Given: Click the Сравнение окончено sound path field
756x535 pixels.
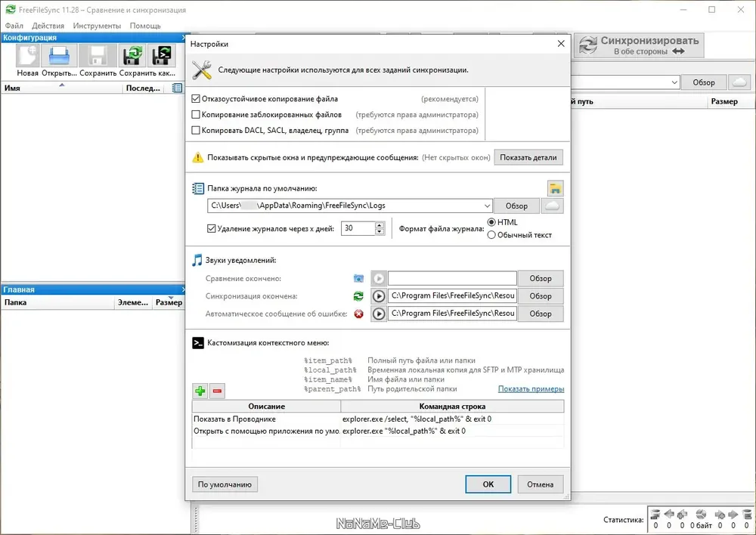Looking at the screenshot, I should pos(452,278).
